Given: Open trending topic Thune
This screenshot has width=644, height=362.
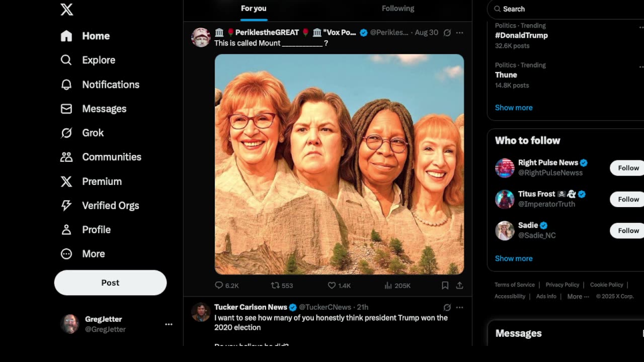Looking at the screenshot, I should pos(506,75).
